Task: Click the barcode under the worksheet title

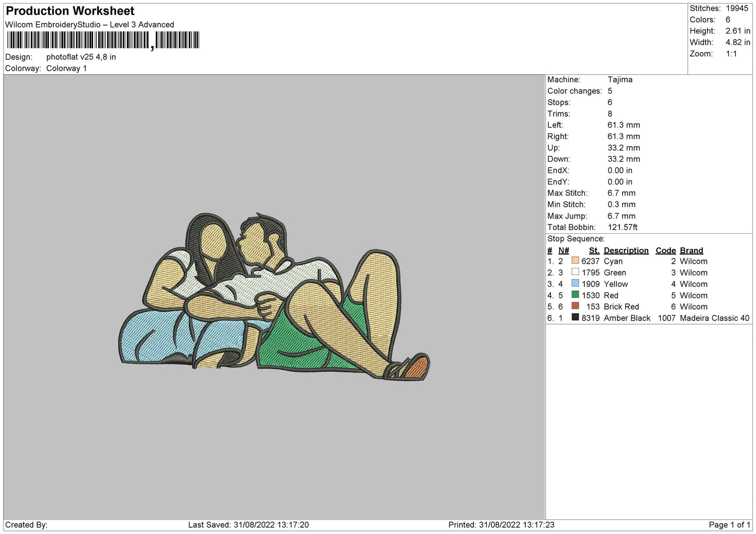Action: click(103, 40)
